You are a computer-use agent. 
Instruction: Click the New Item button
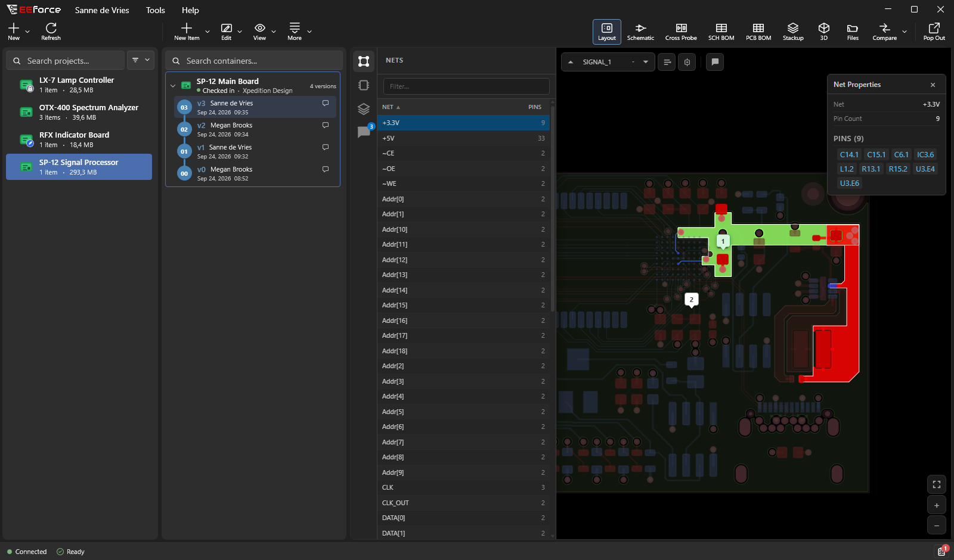tap(187, 32)
